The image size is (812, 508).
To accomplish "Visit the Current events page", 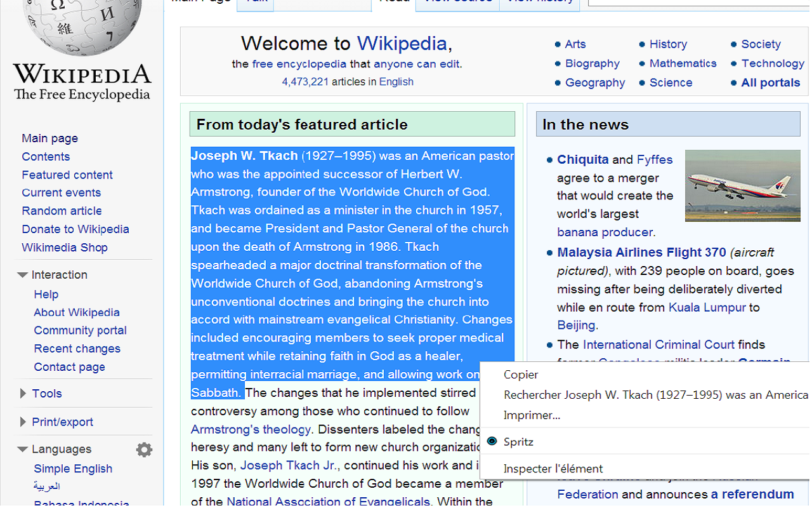I will (61, 192).
